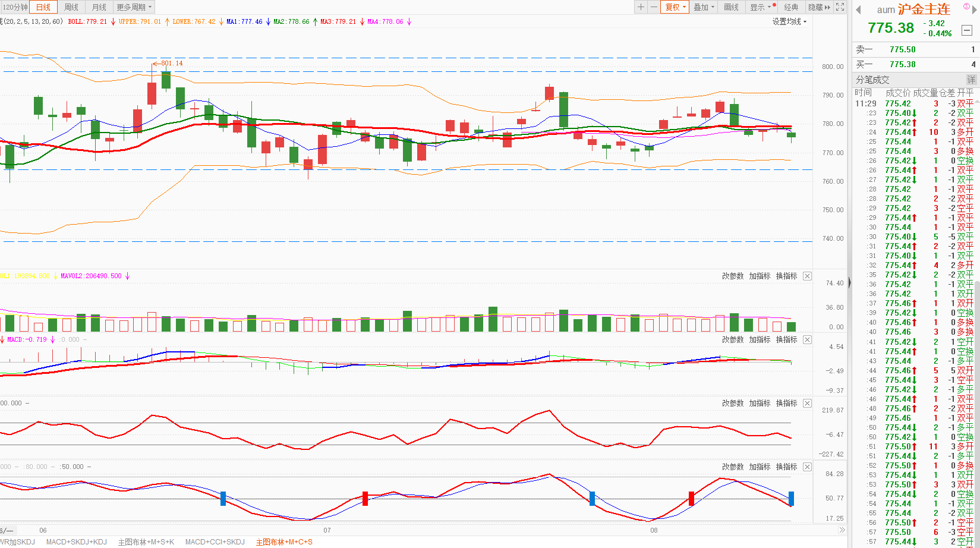Click 加指标 in MACD panel
This screenshot has height=548, width=980.
tap(760, 339)
